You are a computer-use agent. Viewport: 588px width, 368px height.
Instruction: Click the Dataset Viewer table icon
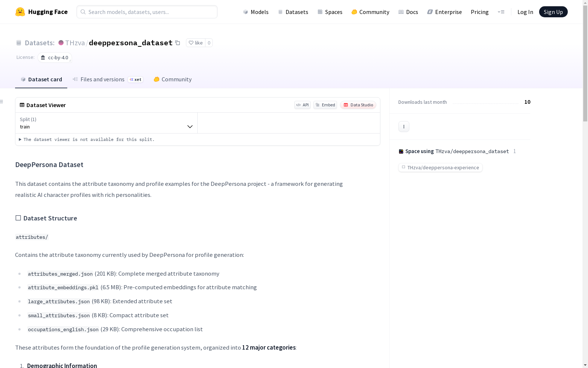(22, 105)
